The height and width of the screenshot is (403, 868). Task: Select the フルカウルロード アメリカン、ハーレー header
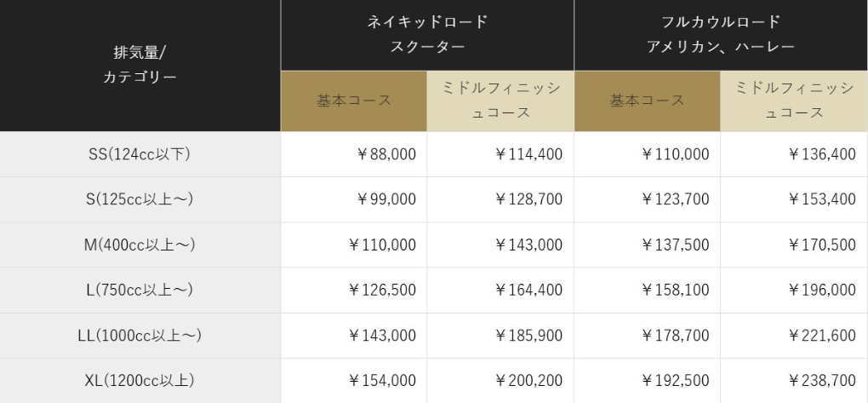click(720, 35)
